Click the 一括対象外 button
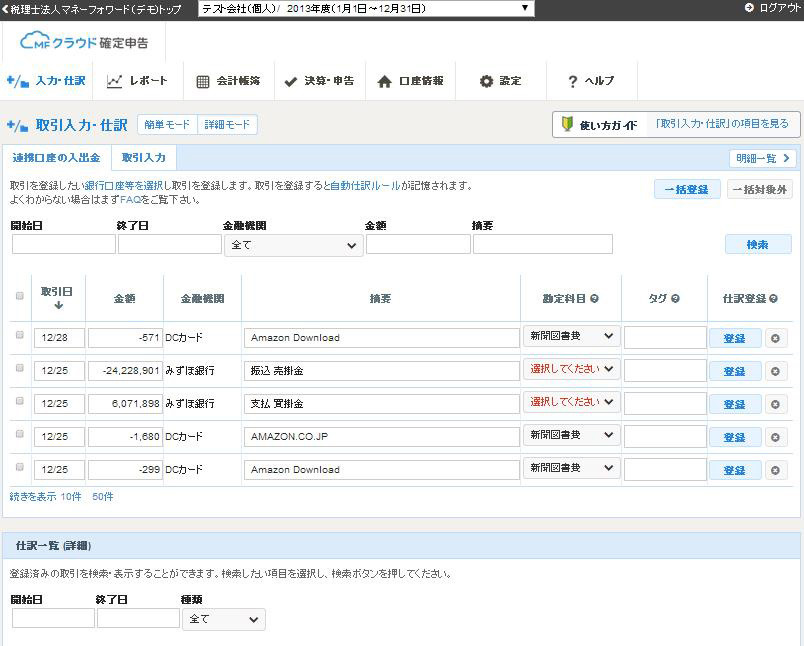Screen dimensions: 804x646 tap(759, 190)
